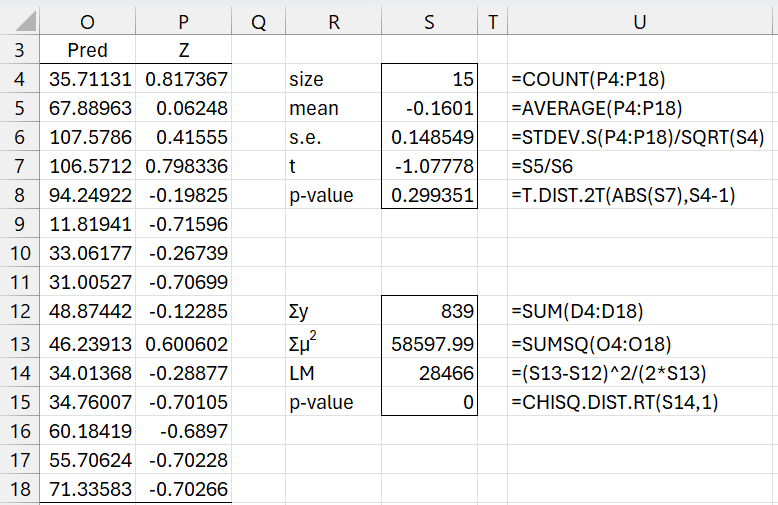Select the Z header cell
Screen dimensions: 778x505
click(x=183, y=50)
